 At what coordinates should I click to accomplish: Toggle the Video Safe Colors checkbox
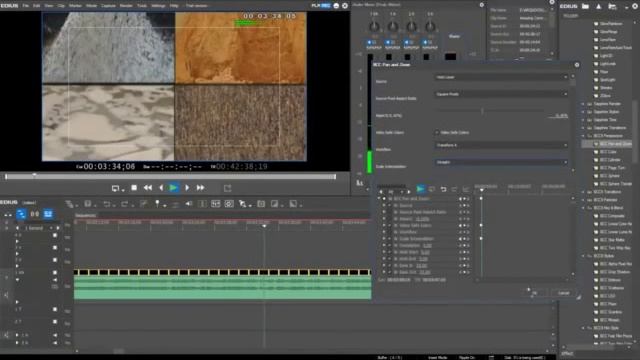tap(437, 133)
